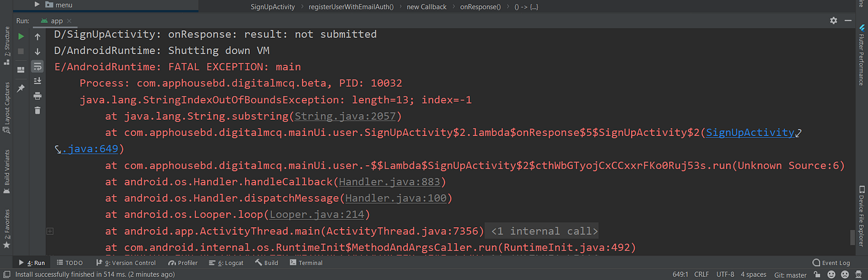Image resolution: width=868 pixels, height=280 pixels.
Task: Clear all console output with trash icon
Action: [38, 111]
